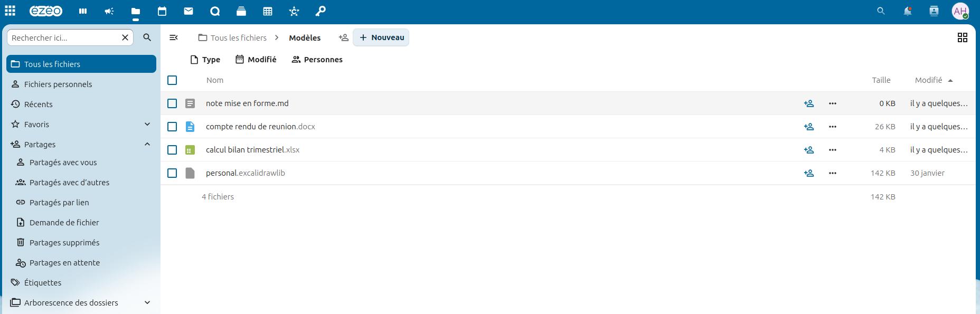The width and height of the screenshot is (980, 314).
Task: Sort files by Nom column
Action: [215, 80]
